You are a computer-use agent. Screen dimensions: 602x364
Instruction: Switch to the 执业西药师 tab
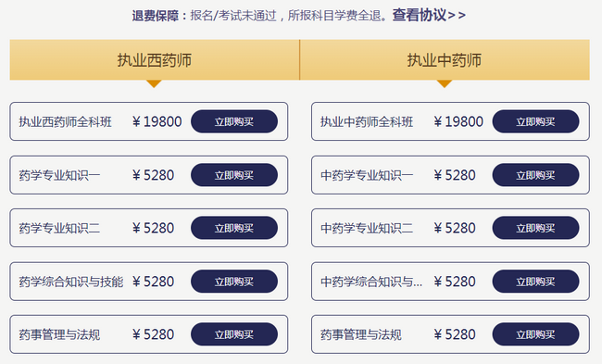[155, 60]
